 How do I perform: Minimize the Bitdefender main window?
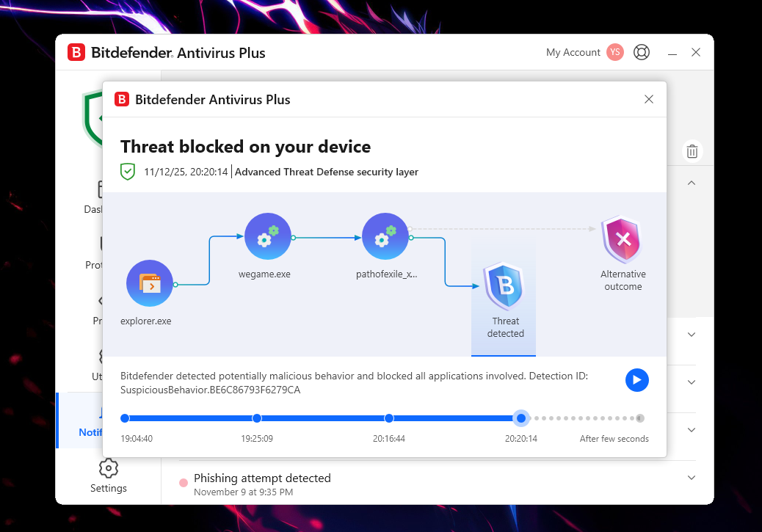(672, 53)
